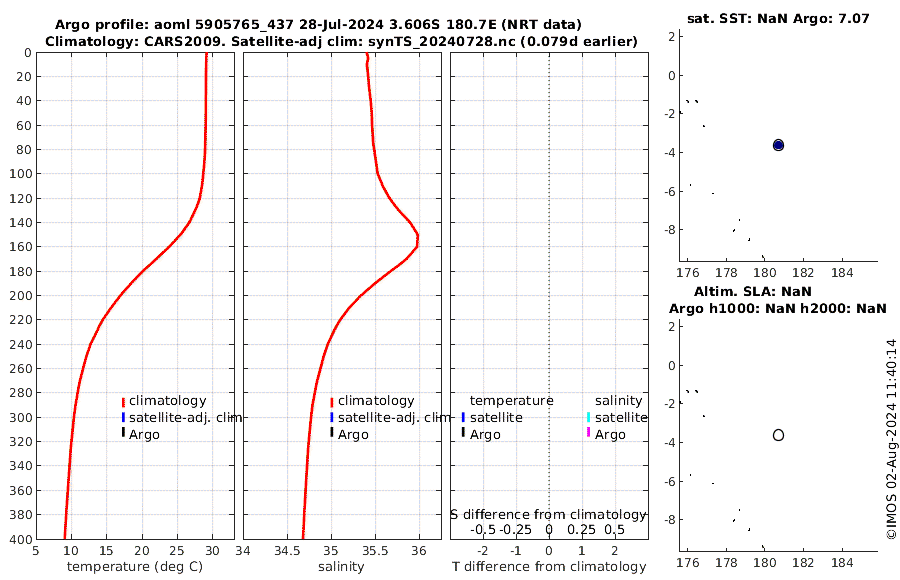Viewport: 900px width, 580px height.
Task: Click 'satellite-adj. clim' legend text in temperature panel
Action: 185,417
